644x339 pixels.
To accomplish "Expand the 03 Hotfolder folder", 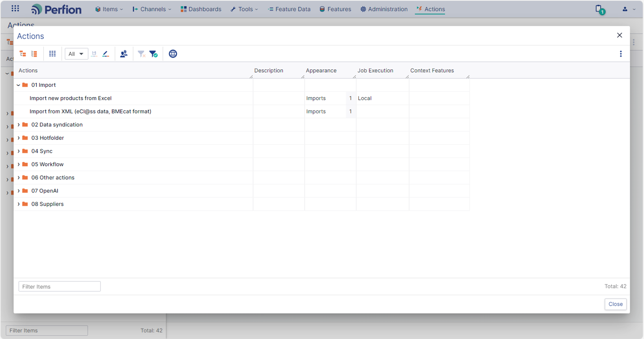I will point(18,138).
